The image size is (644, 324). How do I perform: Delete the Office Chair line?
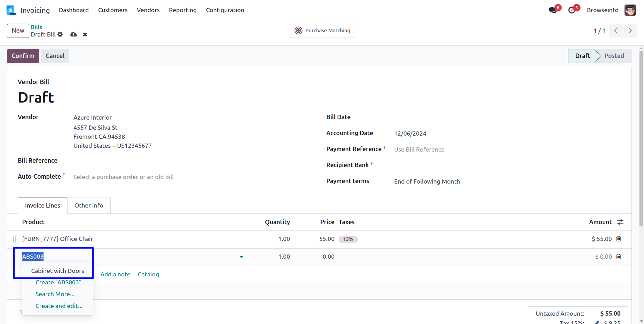619,239
